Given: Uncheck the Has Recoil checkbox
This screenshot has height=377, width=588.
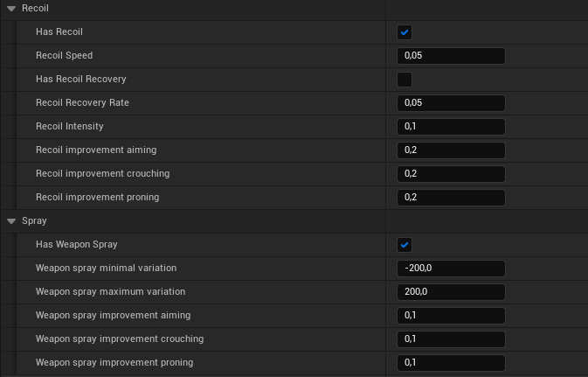Looking at the screenshot, I should (x=405, y=32).
